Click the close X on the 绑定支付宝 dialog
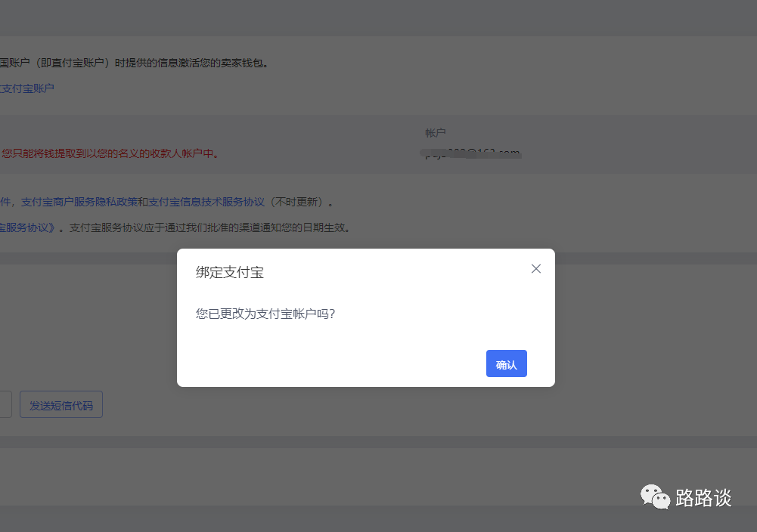 pyautogui.click(x=535, y=268)
